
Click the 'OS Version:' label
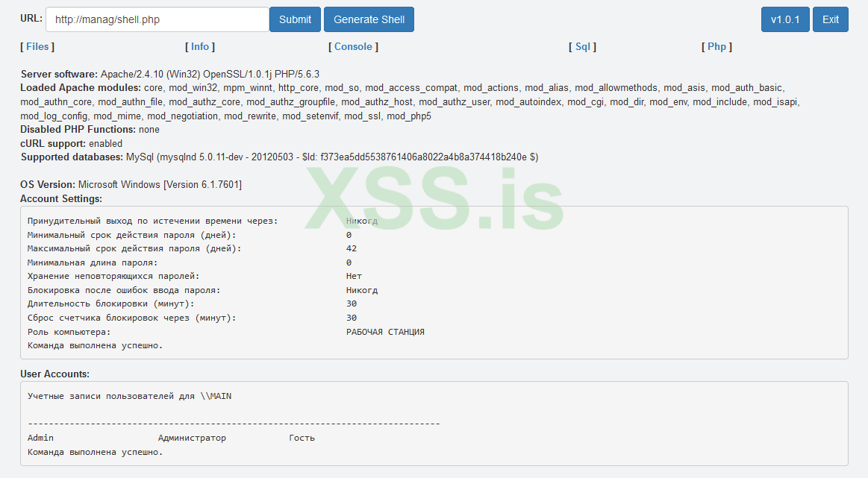click(48, 185)
